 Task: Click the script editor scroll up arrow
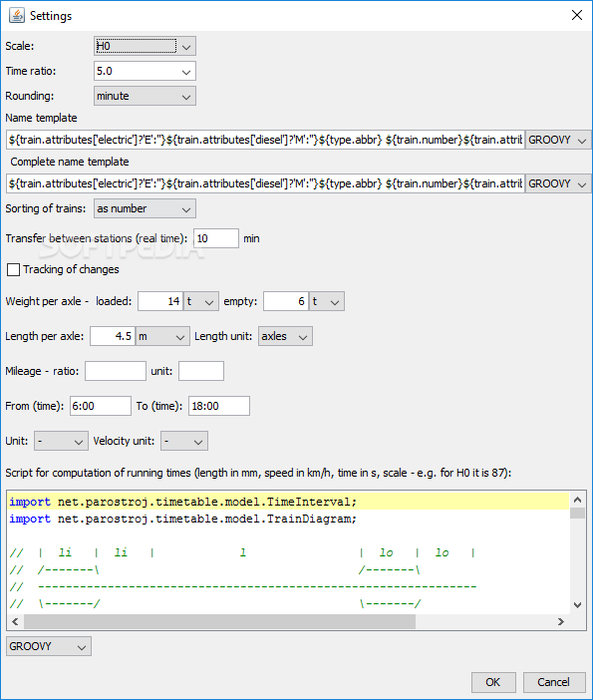(x=577, y=500)
